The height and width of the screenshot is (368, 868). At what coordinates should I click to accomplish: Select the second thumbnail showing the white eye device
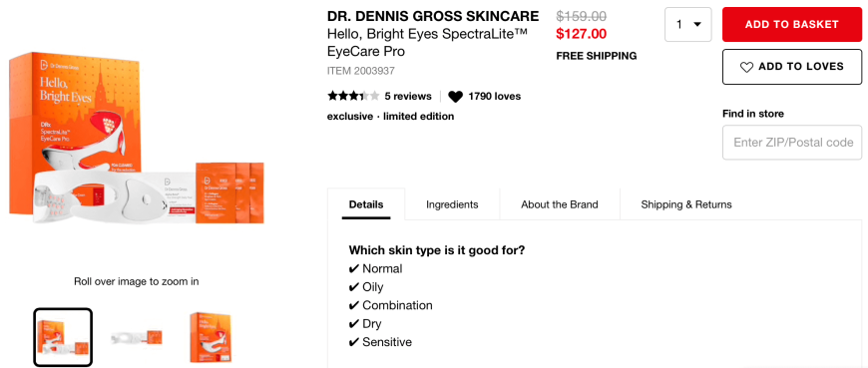[x=136, y=337]
